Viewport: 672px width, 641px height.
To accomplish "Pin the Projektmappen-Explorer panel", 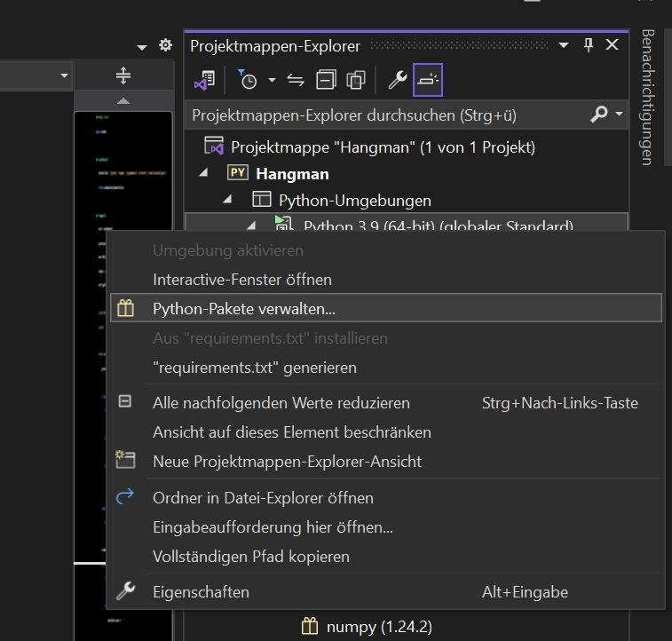I will pyautogui.click(x=589, y=45).
